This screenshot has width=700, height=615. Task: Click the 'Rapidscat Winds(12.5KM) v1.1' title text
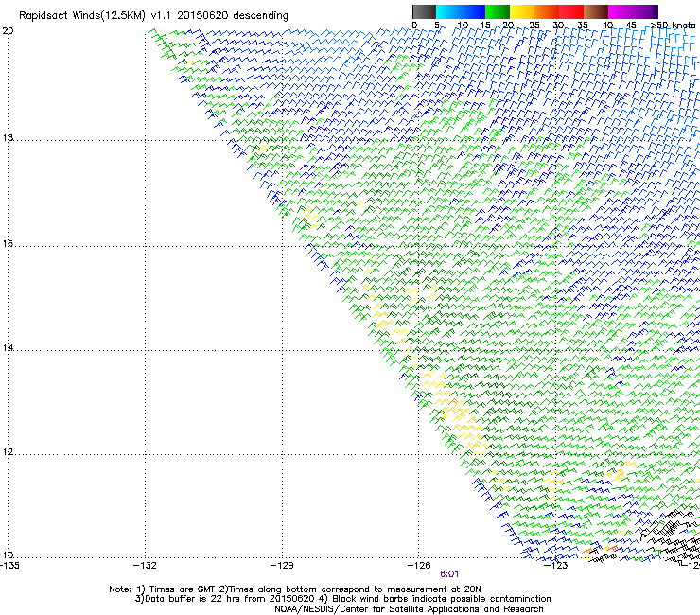(96, 16)
